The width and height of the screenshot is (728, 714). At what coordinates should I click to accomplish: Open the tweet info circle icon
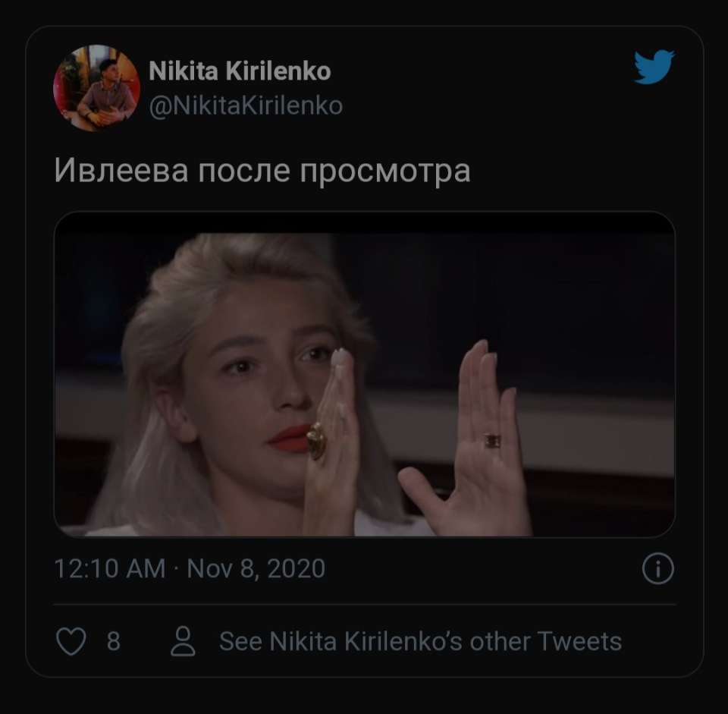(657, 568)
